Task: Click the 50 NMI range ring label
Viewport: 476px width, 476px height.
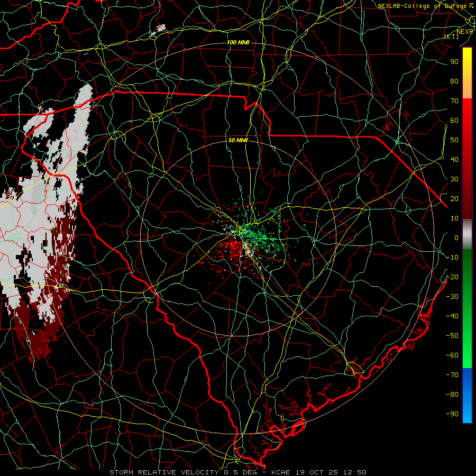Action: click(x=239, y=140)
